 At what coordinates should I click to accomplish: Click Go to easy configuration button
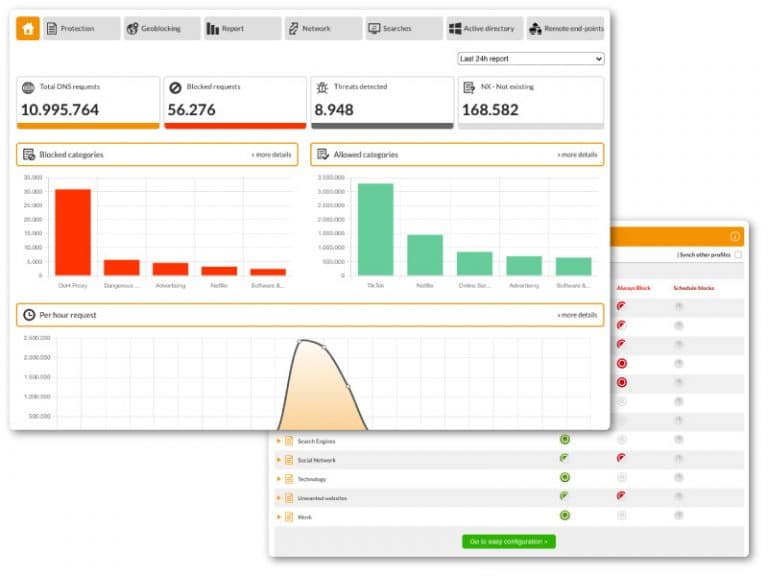(509, 541)
